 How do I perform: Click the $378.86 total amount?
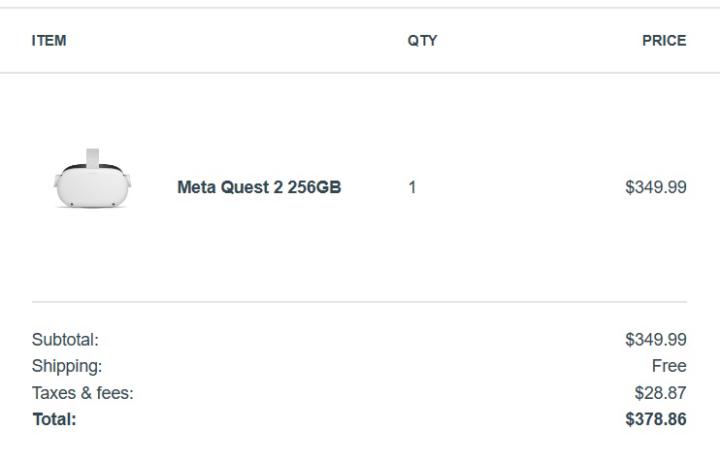(655, 419)
